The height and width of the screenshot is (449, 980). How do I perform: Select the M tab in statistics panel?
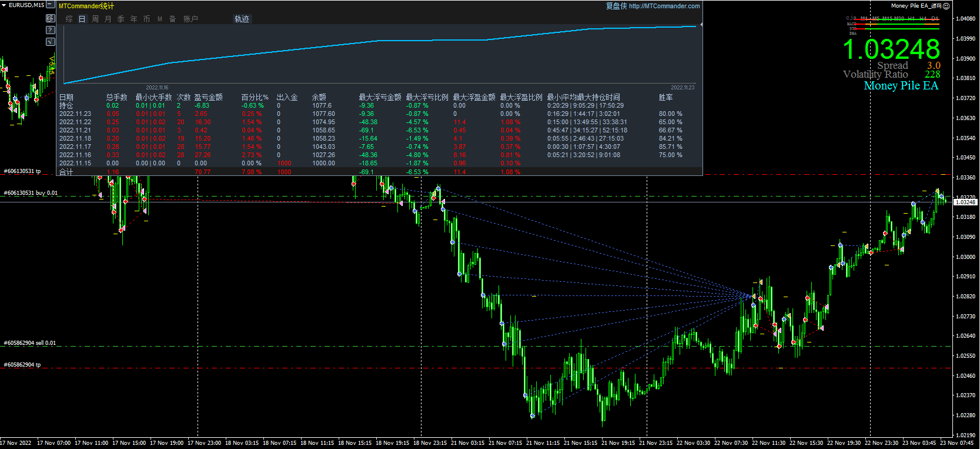160,19
